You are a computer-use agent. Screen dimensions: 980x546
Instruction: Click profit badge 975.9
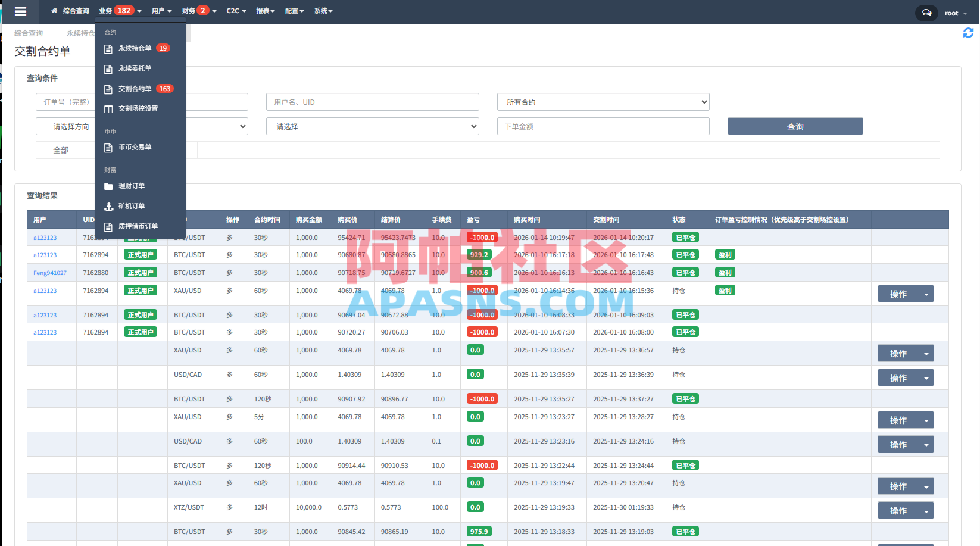click(479, 532)
